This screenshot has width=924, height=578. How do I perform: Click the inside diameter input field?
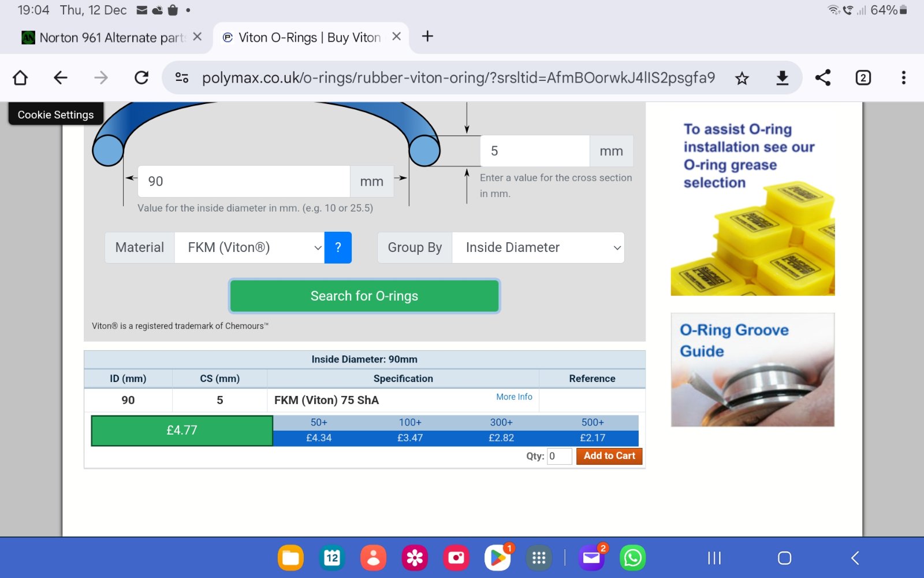click(x=243, y=181)
